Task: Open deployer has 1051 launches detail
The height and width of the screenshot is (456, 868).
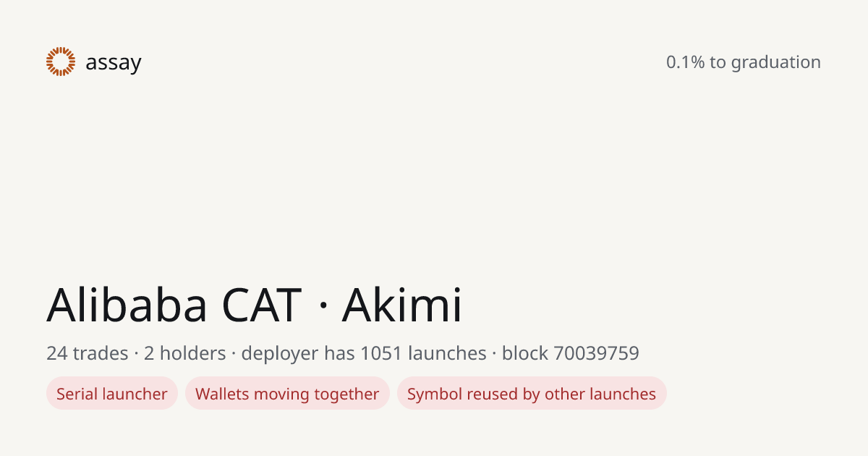Action: [x=364, y=353]
